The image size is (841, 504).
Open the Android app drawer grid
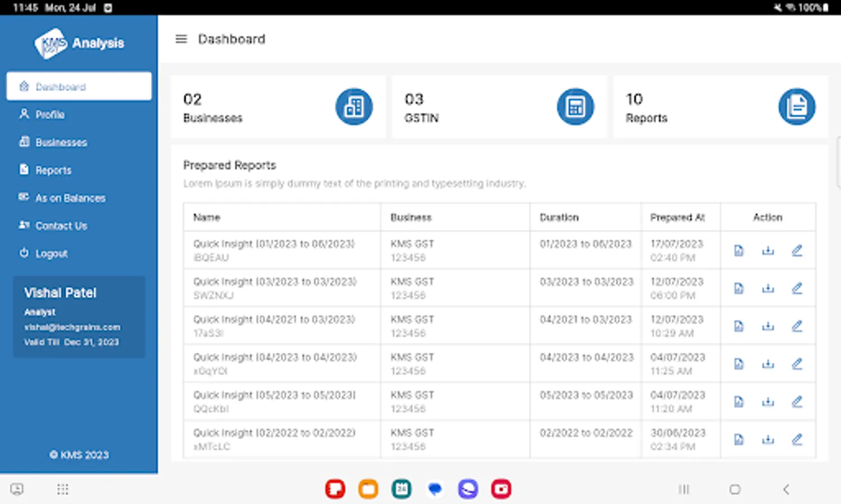[x=63, y=489]
